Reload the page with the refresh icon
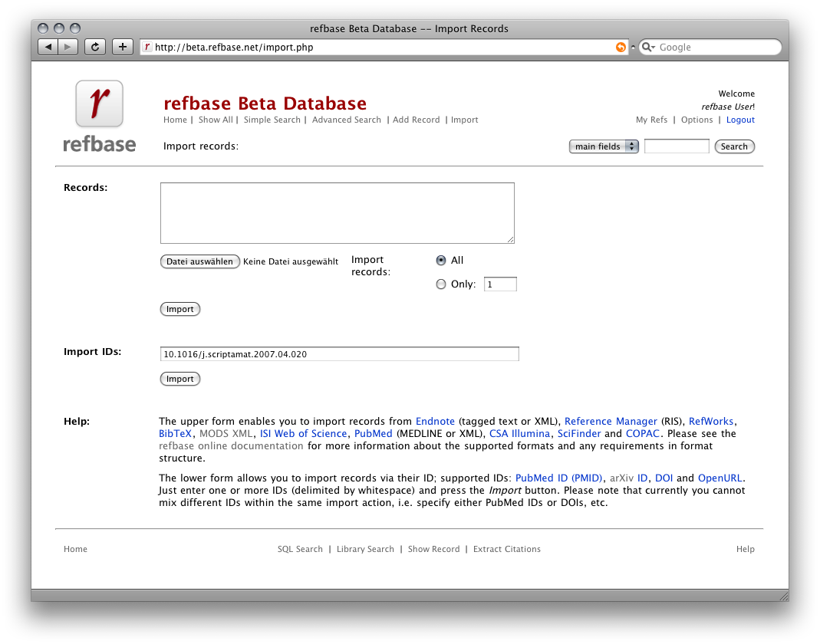Image resolution: width=820 pixels, height=644 pixels. [95, 47]
